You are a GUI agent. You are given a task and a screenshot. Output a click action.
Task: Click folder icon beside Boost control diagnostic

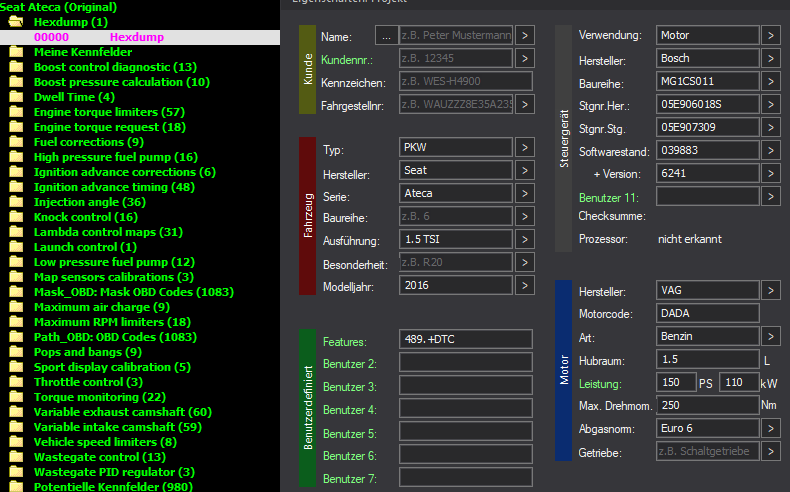point(16,67)
